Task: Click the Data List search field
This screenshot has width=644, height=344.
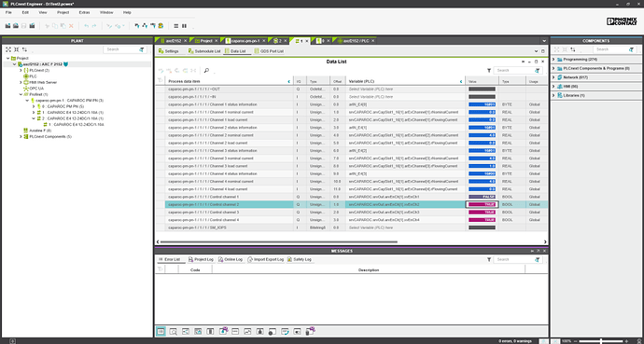Action: [517, 71]
